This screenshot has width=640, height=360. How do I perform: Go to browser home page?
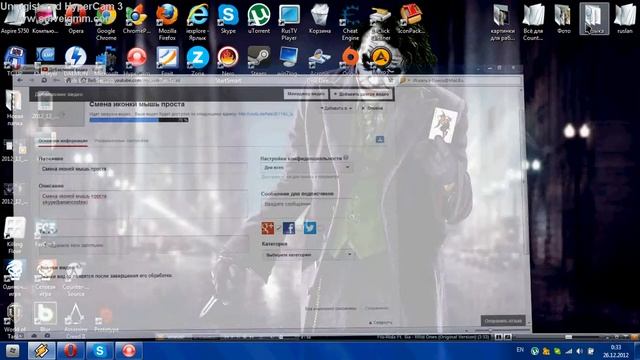(x=68, y=80)
